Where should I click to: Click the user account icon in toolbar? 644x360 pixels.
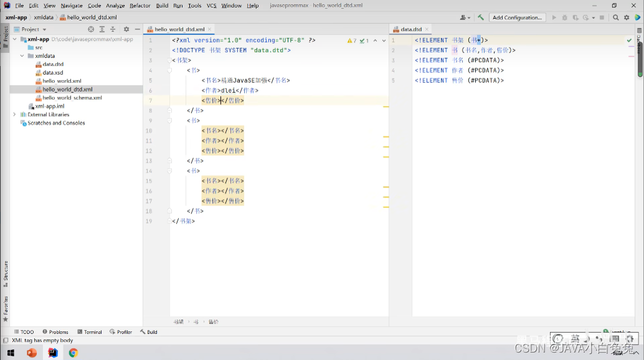click(x=463, y=17)
